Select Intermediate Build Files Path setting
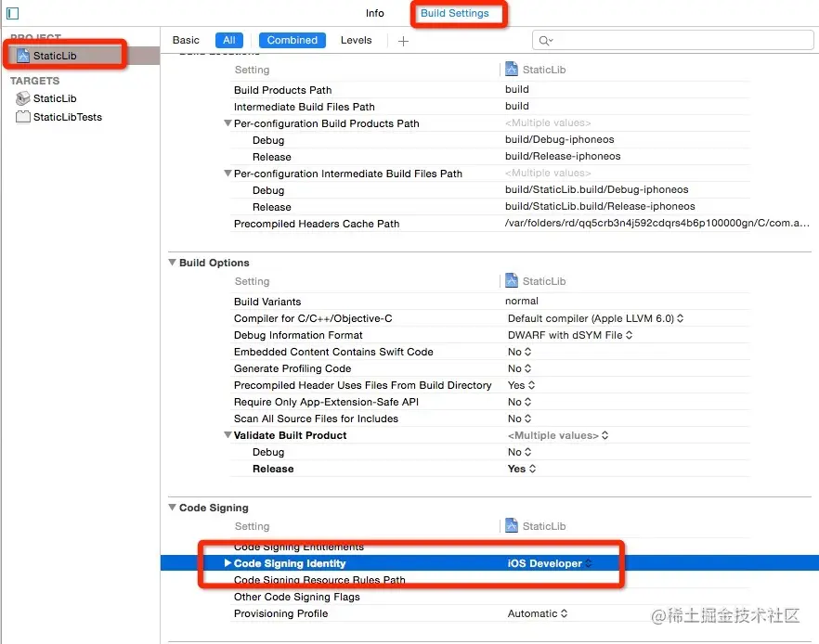 (304, 107)
